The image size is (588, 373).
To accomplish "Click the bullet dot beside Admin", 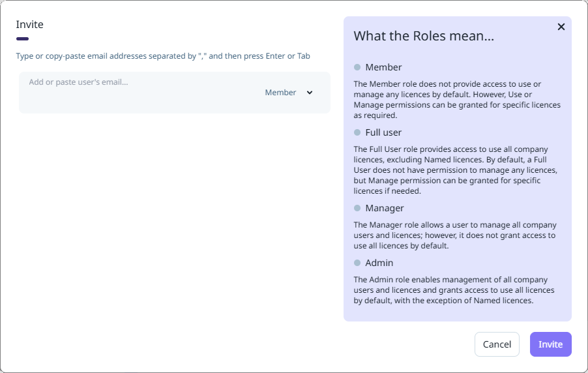I will click(x=357, y=263).
